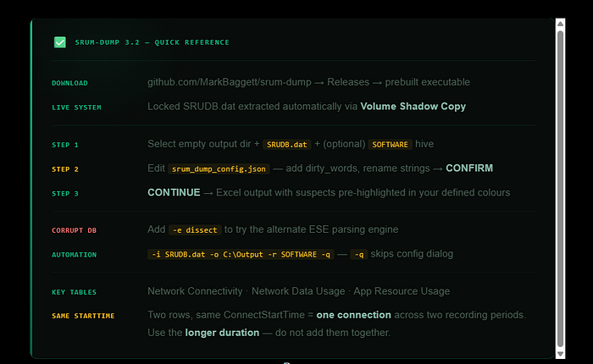The width and height of the screenshot is (593, 364).
Task: Click the srum_dump_config.json code tag
Action: tap(219, 168)
